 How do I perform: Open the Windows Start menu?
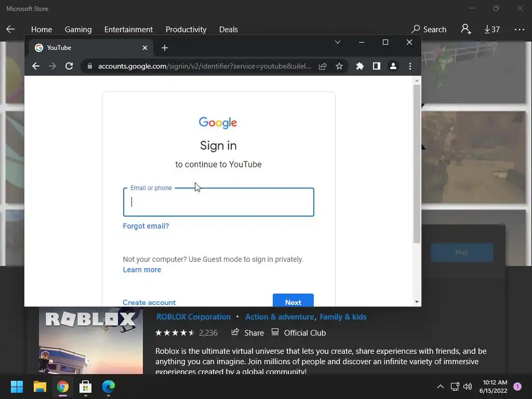(17, 387)
